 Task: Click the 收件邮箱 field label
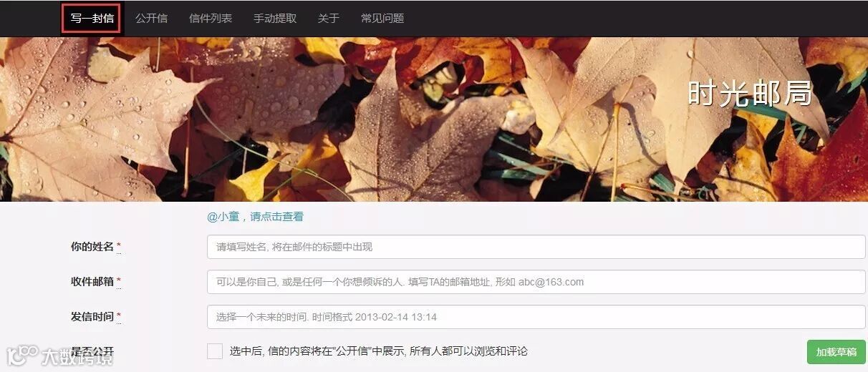pos(92,282)
